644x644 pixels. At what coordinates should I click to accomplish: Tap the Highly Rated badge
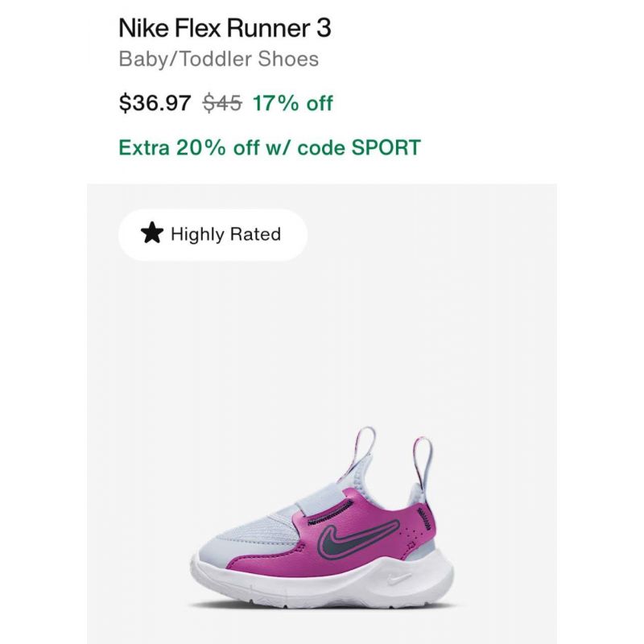[213, 234]
